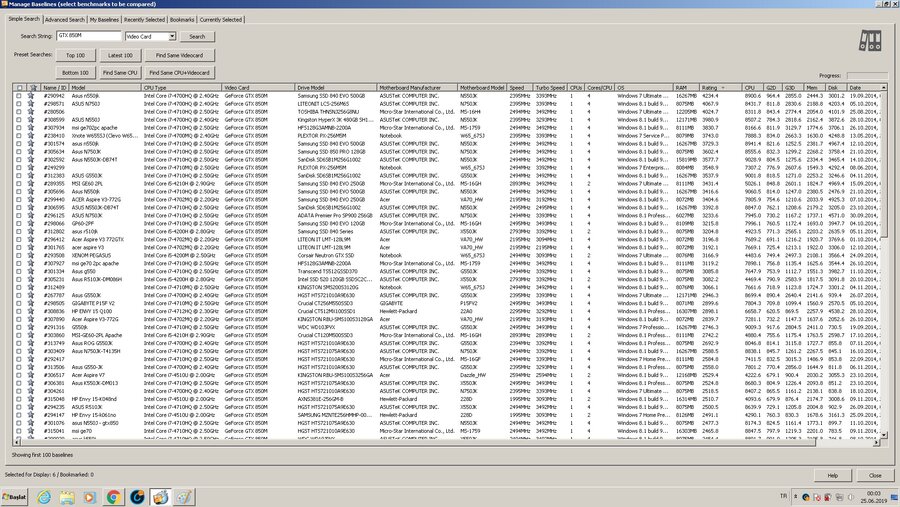
Task: Open the Paint taskbar icon
Action: point(184,497)
